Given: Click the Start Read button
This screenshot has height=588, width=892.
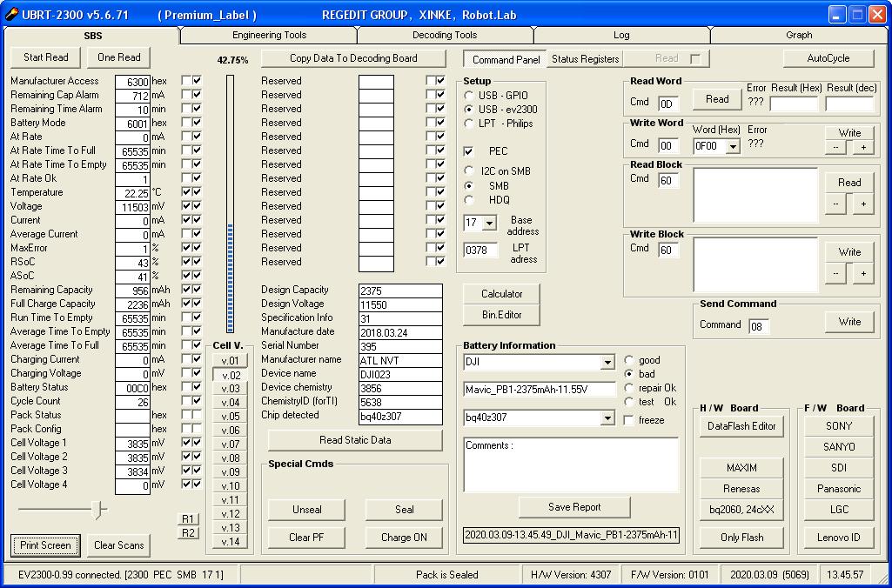Looking at the screenshot, I should coord(46,57).
